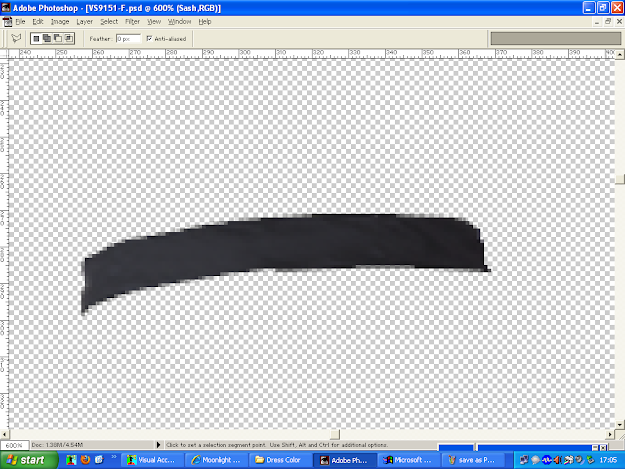
Task: Switch to Microsoft... taskbar window
Action: click(x=409, y=460)
